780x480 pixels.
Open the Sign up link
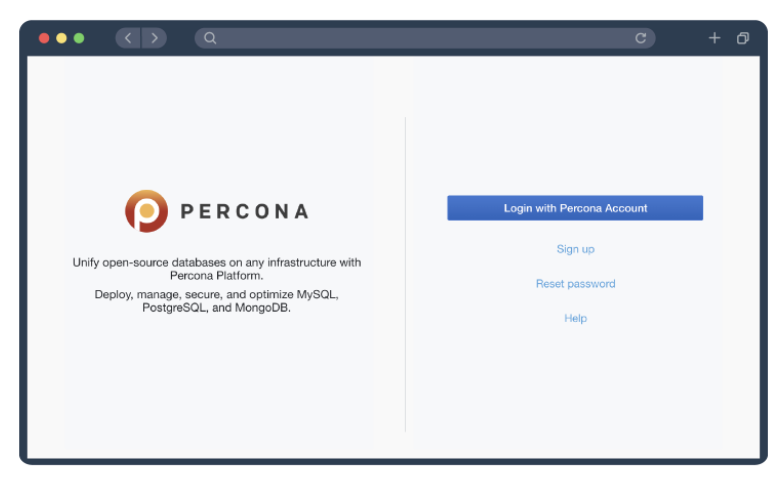(576, 249)
